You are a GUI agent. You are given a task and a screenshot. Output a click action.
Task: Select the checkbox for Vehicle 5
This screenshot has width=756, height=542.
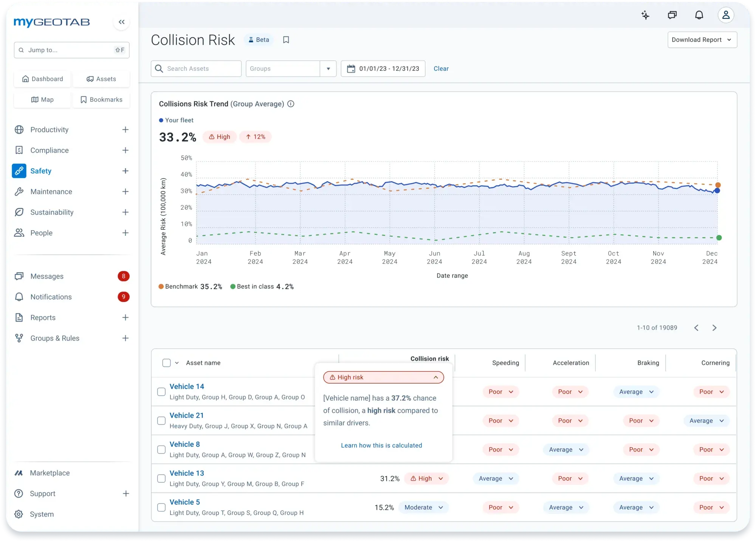(x=161, y=507)
